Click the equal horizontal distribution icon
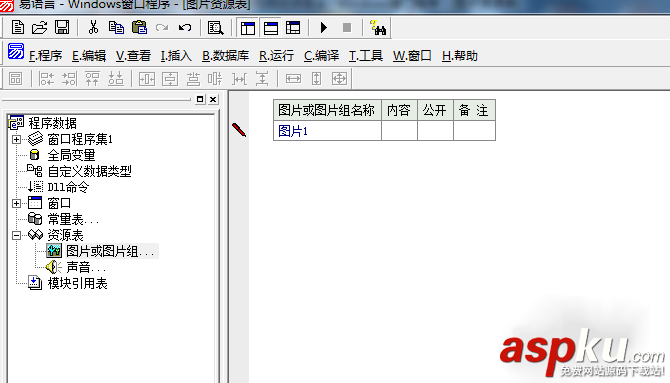Screen dimensions: 670x383 pos(215,79)
